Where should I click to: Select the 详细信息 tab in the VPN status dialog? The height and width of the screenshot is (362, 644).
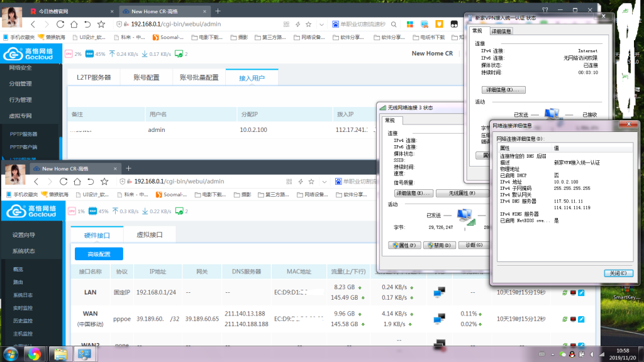pos(501,31)
